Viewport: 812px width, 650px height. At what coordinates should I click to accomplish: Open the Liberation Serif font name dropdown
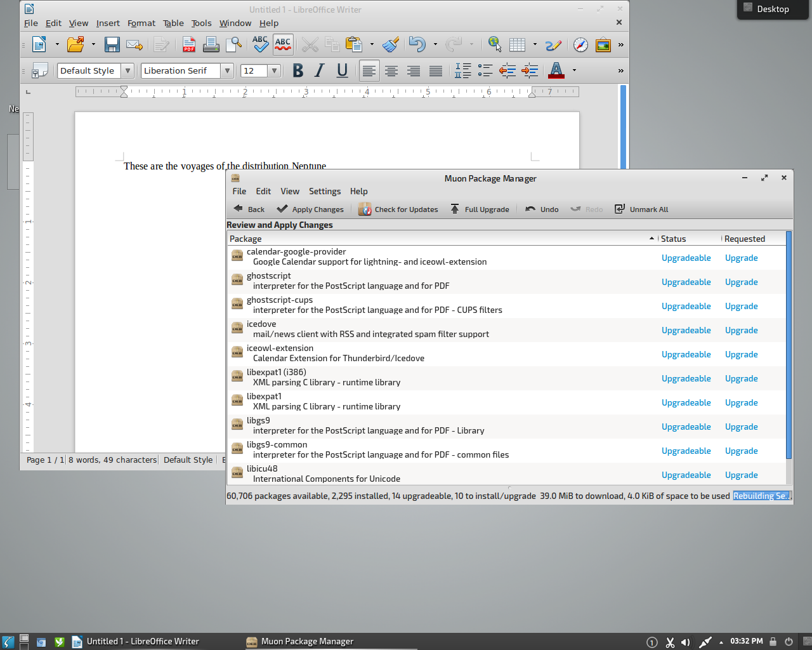pyautogui.click(x=226, y=70)
